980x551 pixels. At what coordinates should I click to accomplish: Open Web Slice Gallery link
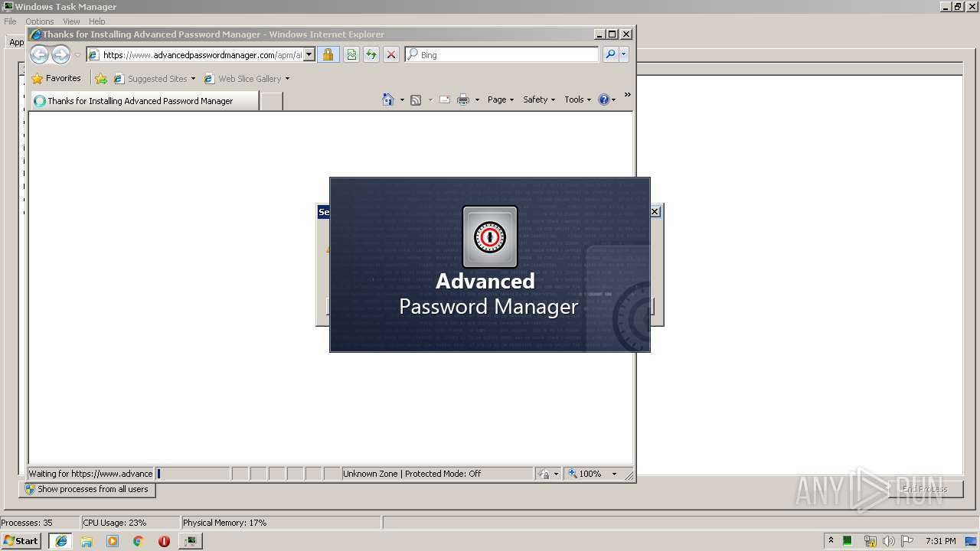(x=243, y=78)
